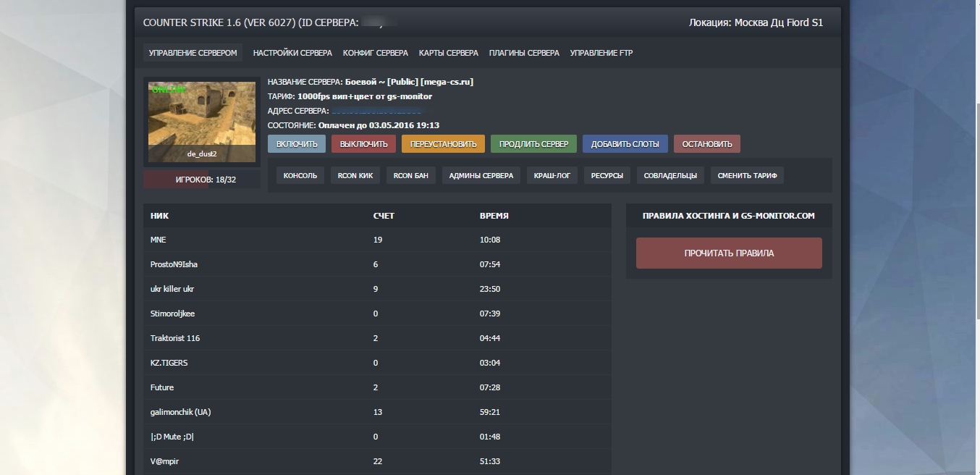This screenshot has height=475, width=980.
Task: Select the УПРАВЛЕНИЕ FTP tab
Action: 601,53
